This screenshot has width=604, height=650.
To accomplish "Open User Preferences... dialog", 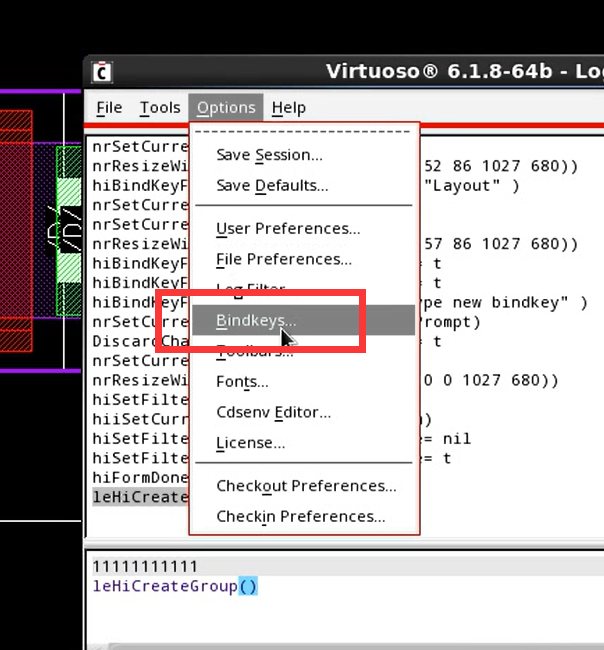I will click(x=288, y=229).
